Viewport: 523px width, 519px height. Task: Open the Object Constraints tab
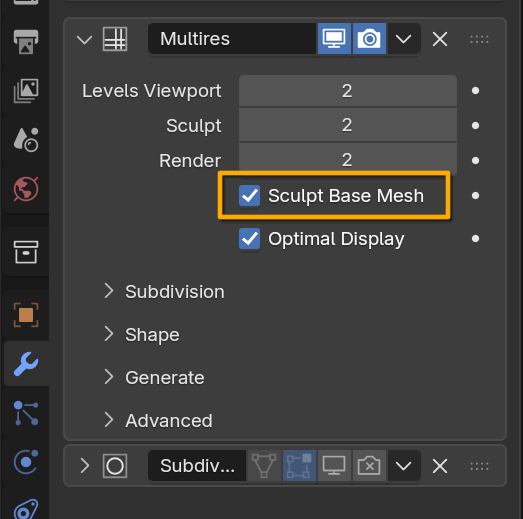[x=26, y=509]
